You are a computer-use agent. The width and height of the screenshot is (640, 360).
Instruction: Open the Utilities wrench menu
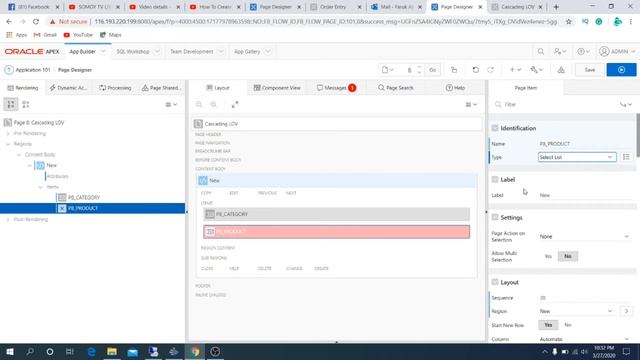(537, 70)
